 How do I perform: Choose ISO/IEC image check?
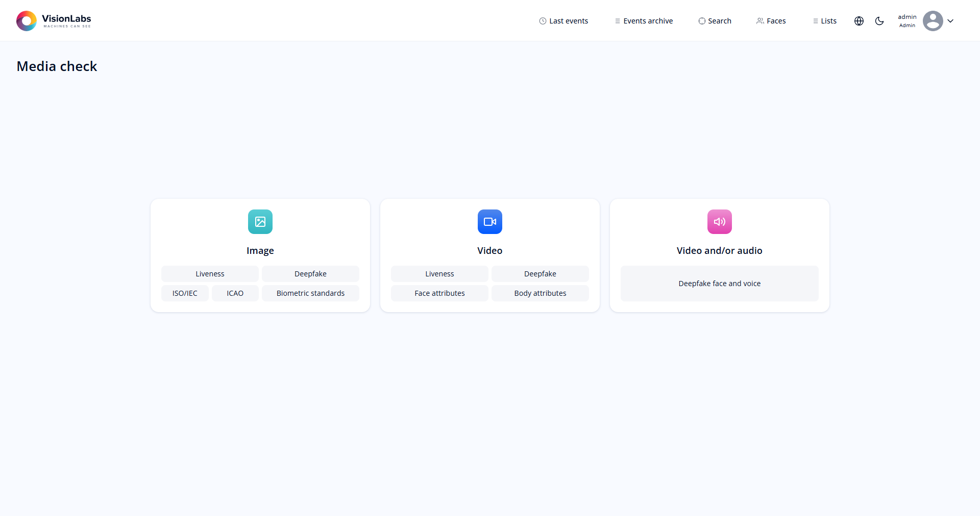(185, 293)
